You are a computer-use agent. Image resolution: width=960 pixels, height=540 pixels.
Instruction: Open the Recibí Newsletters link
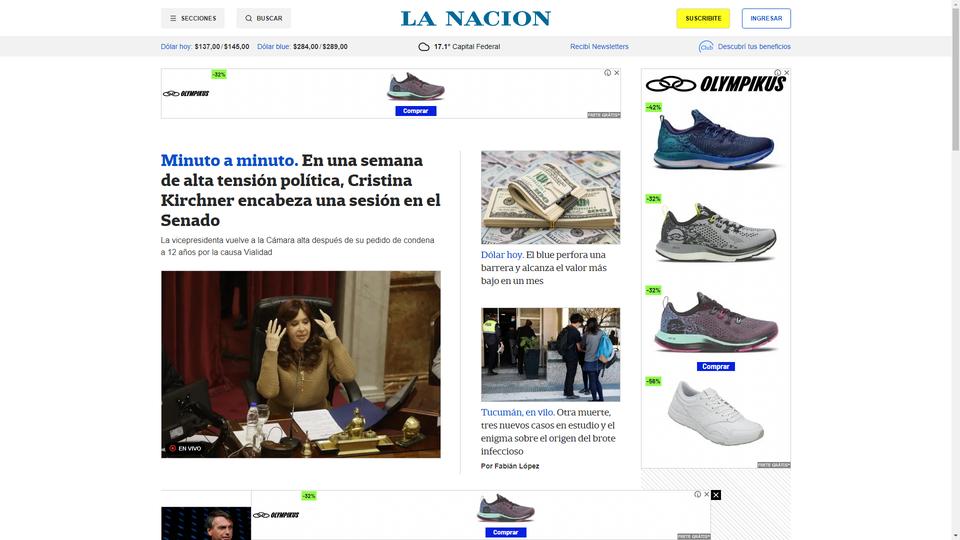pos(599,47)
